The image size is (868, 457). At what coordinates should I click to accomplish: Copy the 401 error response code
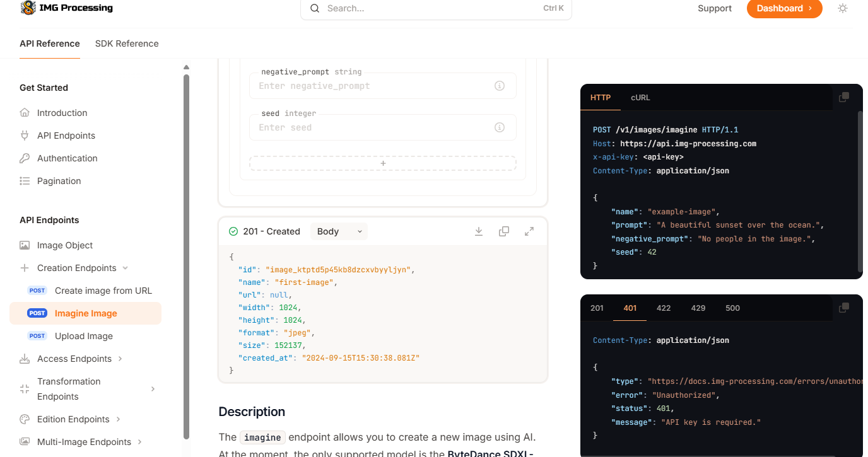tap(844, 307)
